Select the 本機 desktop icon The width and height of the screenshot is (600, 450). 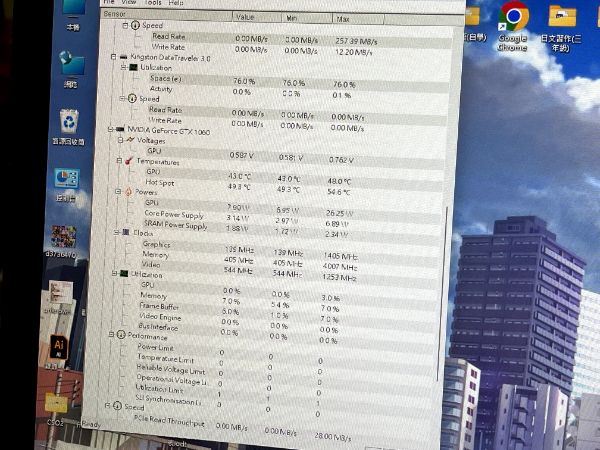point(73,15)
